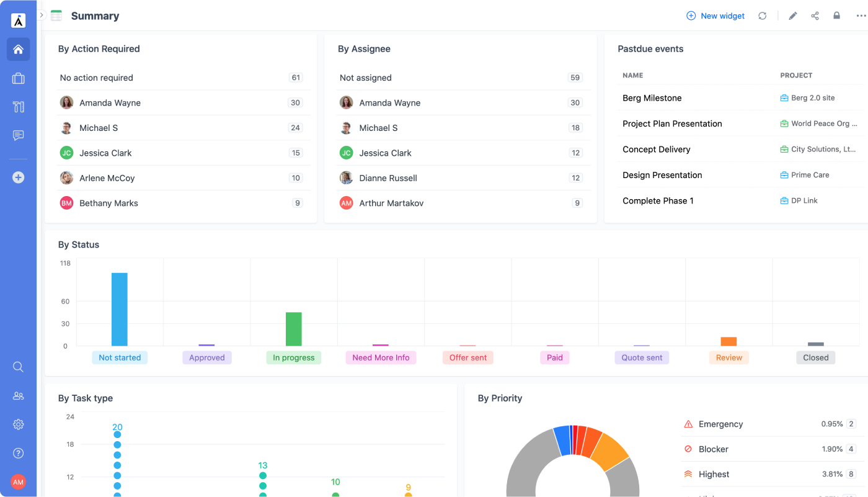The width and height of the screenshot is (868, 497).
Task: Click the share icon in header
Action: click(x=815, y=16)
